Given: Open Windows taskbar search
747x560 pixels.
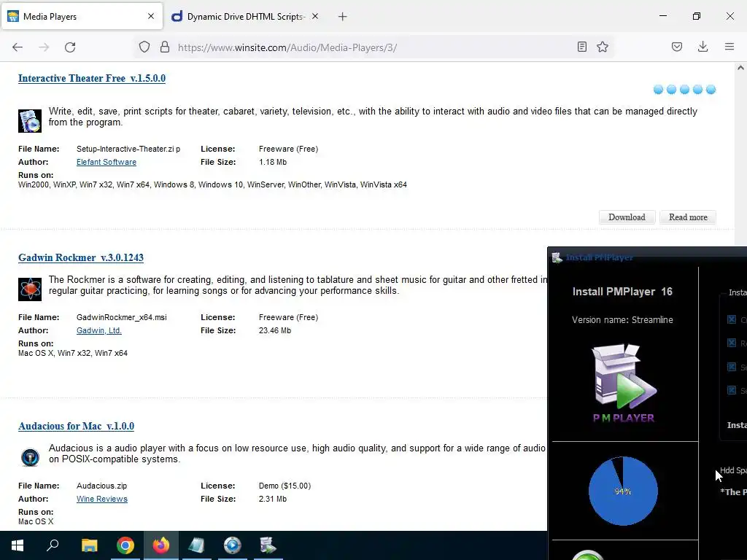Looking at the screenshot, I should click(53, 545).
